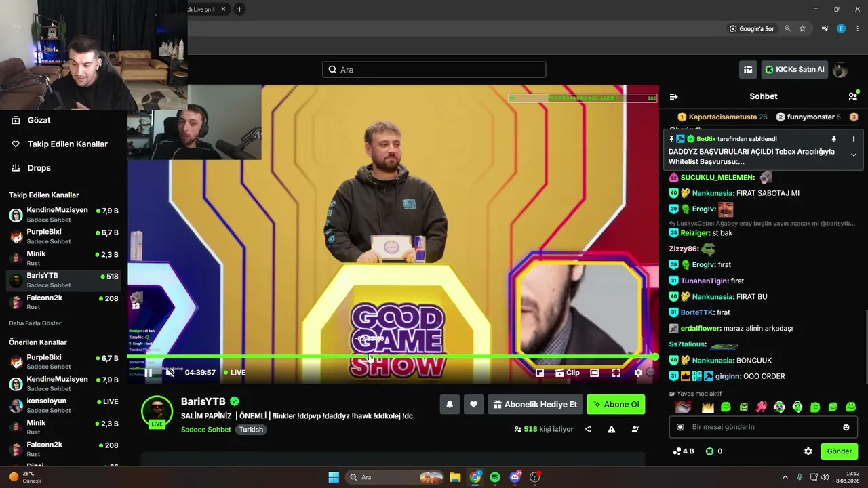Open konsoloyun recommended channel
Image resolution: width=868 pixels, height=488 pixels.
tap(64, 405)
